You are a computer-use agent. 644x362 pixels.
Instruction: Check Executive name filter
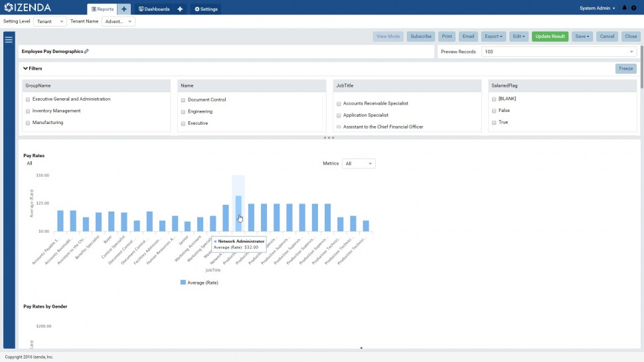coord(183,123)
